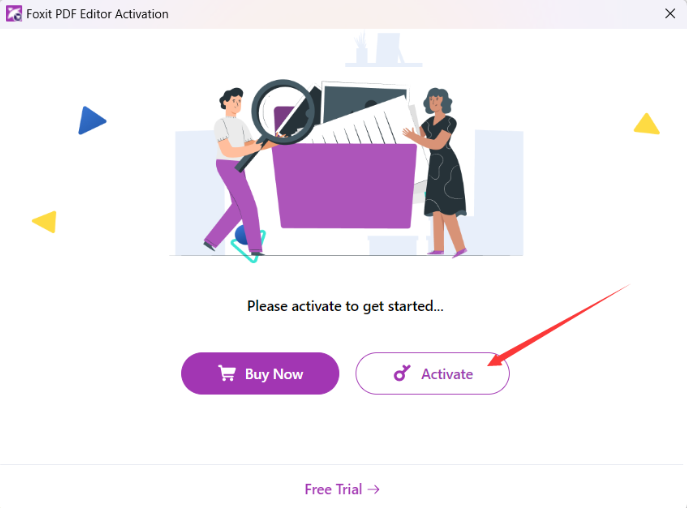Click the arrow next to Free Trial
This screenshot has width=687, height=508.
tap(373, 490)
